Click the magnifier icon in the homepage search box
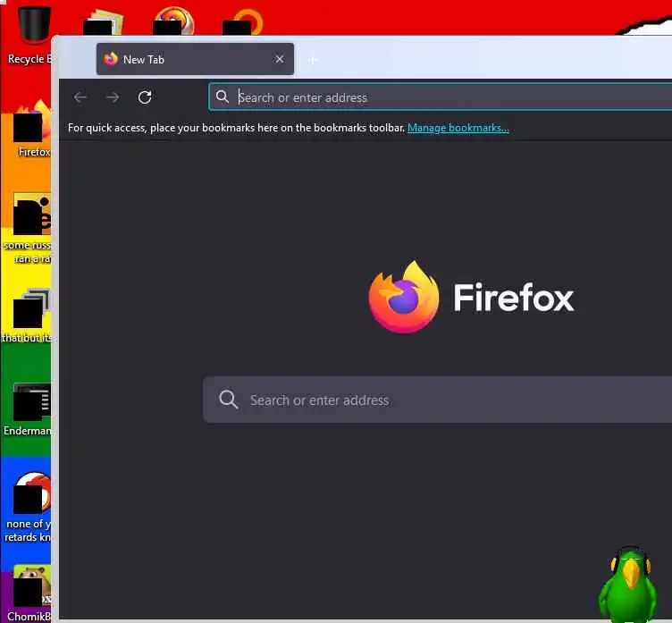 [x=229, y=400]
